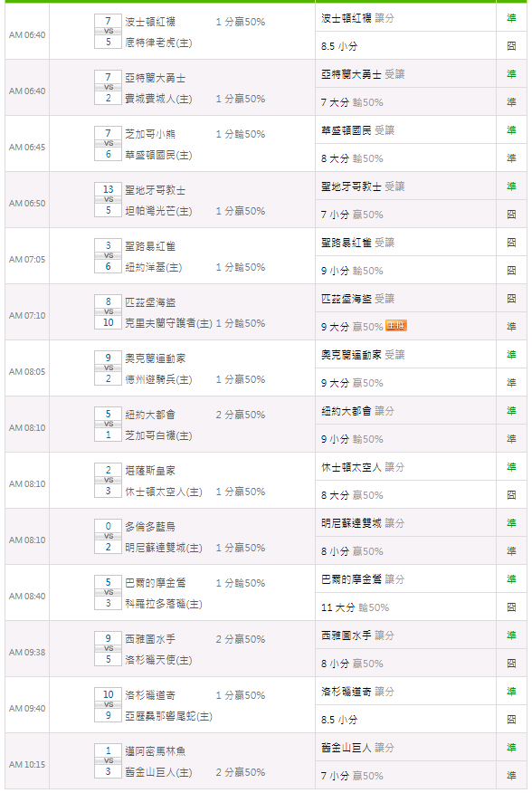Select home team 芝加哥白襪(主)
The height and width of the screenshot is (793, 532).
click(158, 436)
